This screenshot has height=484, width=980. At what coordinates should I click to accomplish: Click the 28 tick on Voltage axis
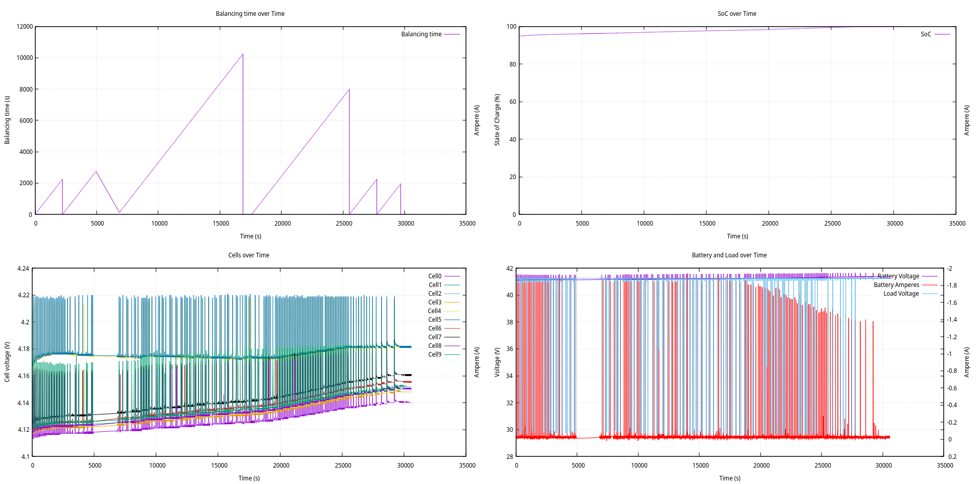tap(509, 457)
